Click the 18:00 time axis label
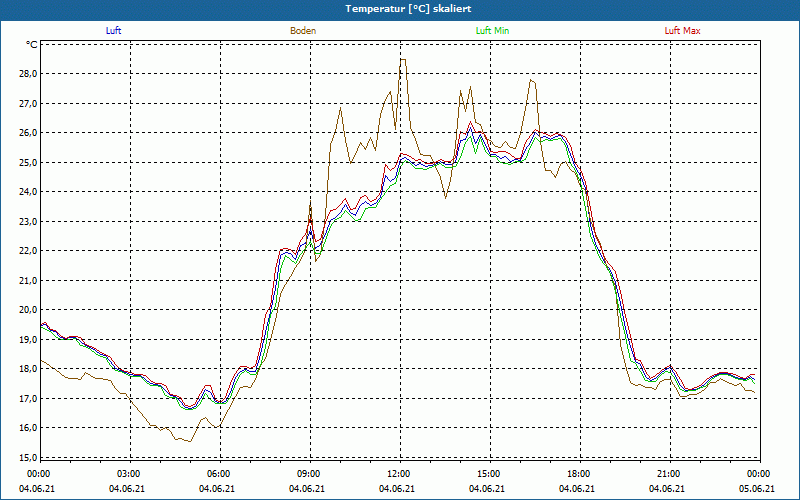The width and height of the screenshot is (800, 500). pyautogui.click(x=580, y=474)
